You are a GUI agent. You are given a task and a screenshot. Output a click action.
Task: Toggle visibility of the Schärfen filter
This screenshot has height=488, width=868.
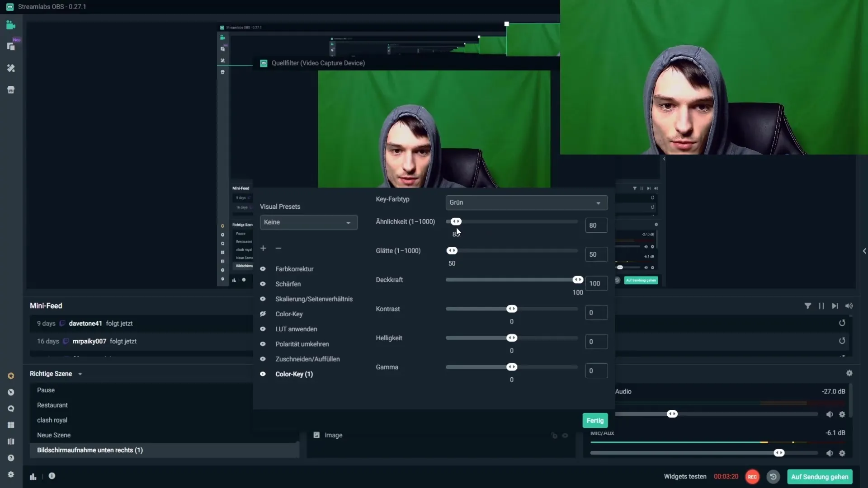pos(263,284)
